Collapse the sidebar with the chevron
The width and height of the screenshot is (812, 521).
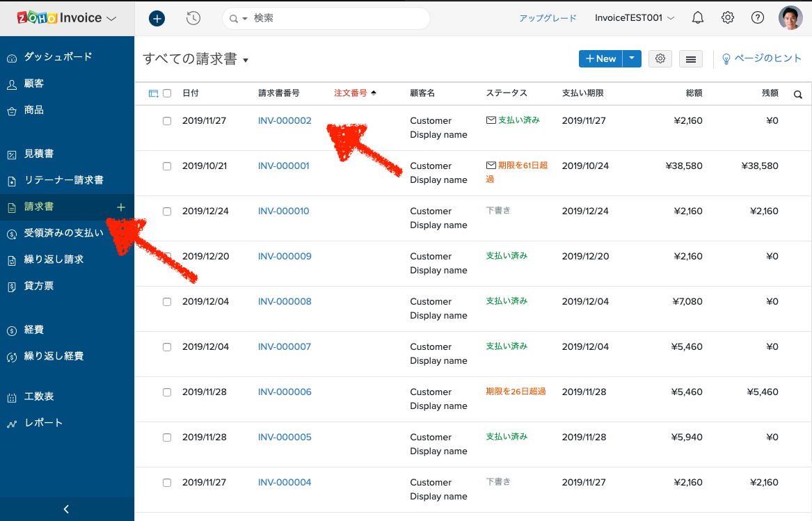[x=66, y=509]
